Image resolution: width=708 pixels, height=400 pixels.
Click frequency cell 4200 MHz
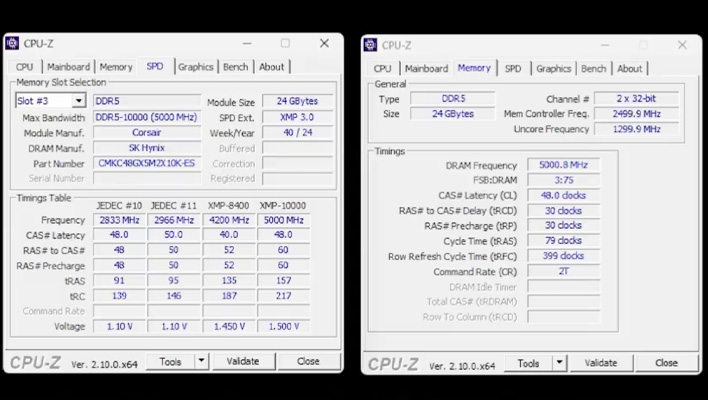pos(229,220)
